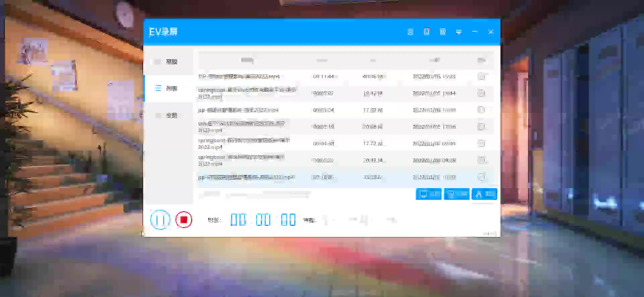Click the middle blue button below the list
The image size is (644, 297).
pos(457,194)
